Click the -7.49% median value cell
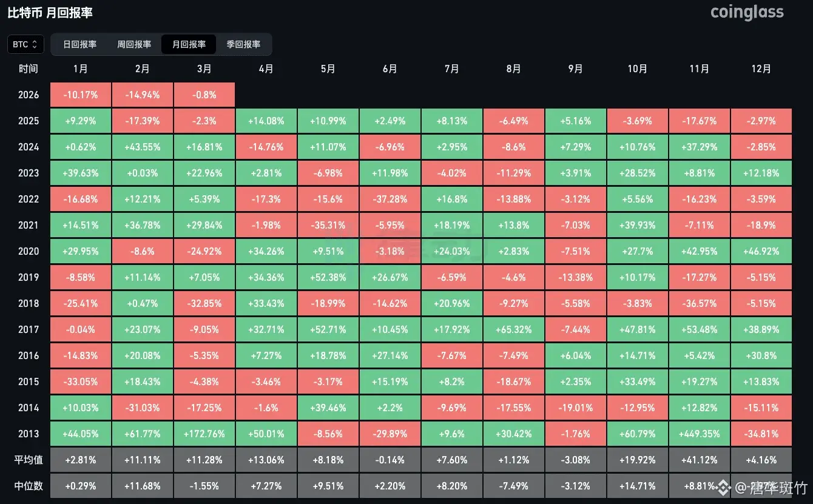The width and height of the screenshot is (813, 504). tap(514, 486)
